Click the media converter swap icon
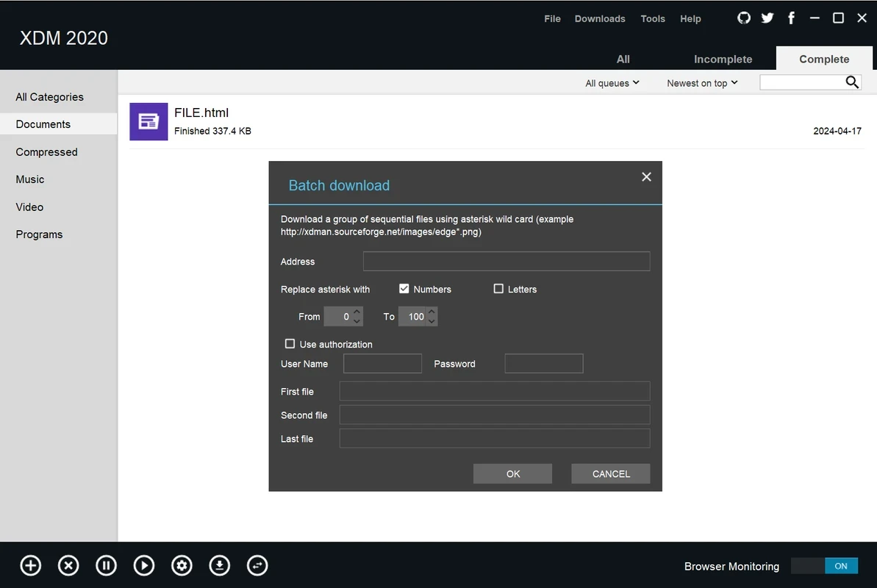This screenshot has width=877, height=588. pyautogui.click(x=257, y=566)
